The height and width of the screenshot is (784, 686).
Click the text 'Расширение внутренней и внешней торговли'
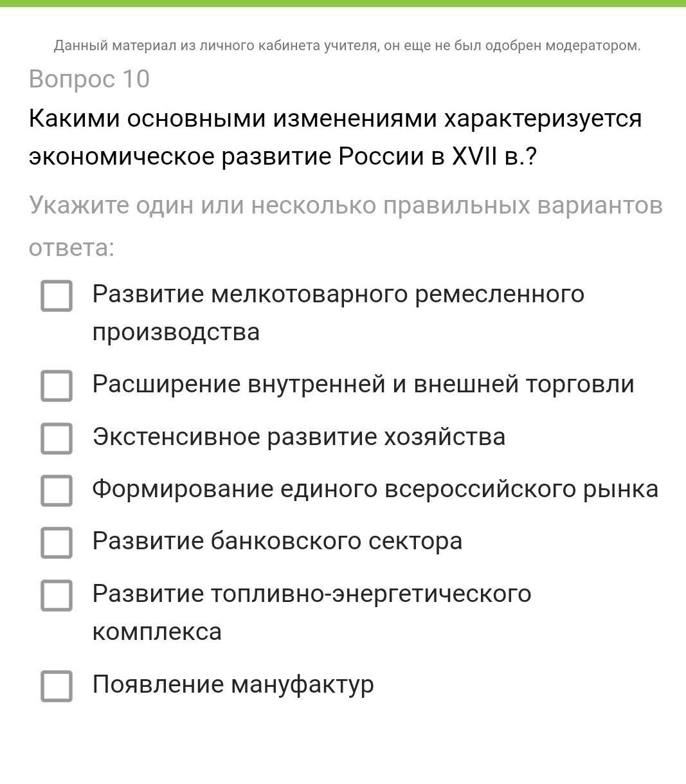coord(363,384)
